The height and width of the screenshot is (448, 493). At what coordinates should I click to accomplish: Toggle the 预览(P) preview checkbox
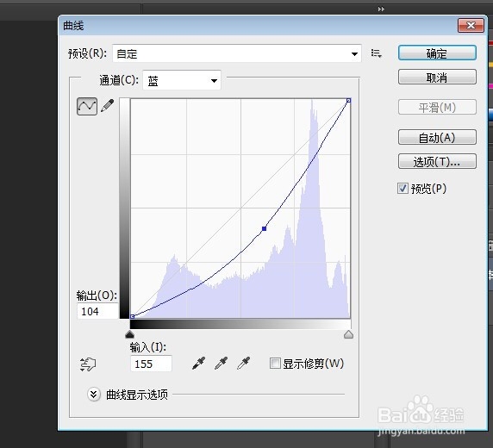tap(403, 189)
